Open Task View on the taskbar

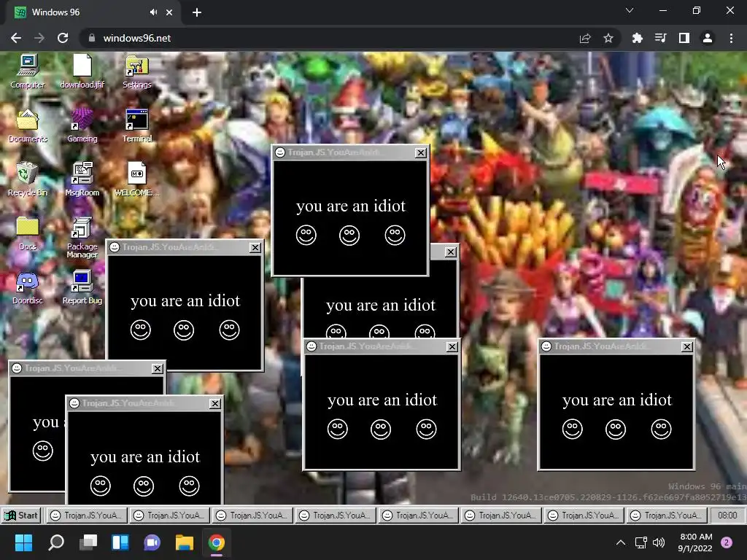pyautogui.click(x=88, y=542)
